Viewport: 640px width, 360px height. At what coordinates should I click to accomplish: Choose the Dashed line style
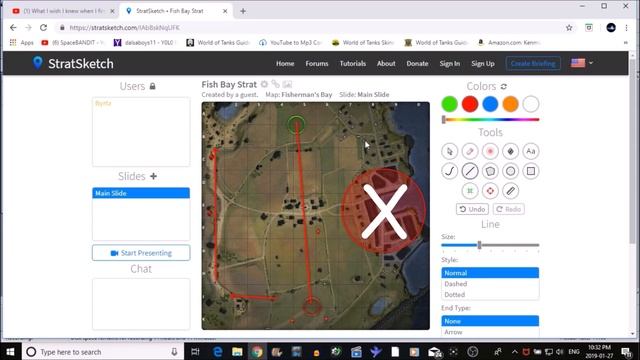point(490,284)
